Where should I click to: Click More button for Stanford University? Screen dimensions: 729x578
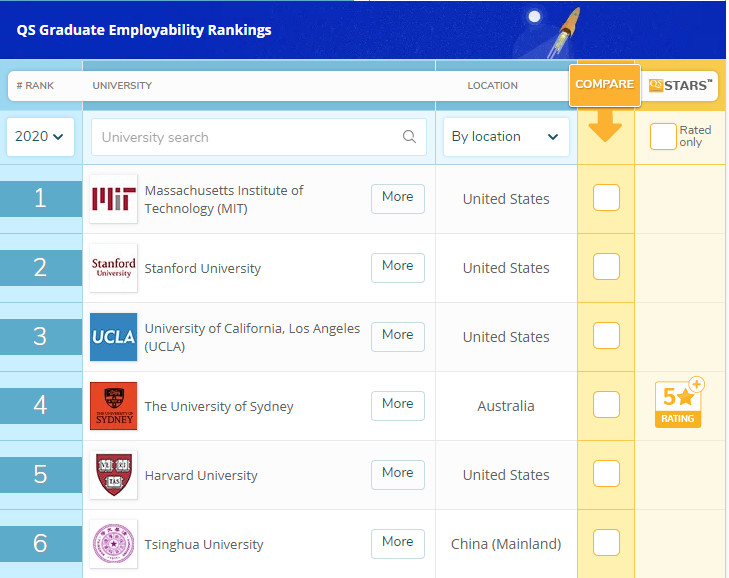click(x=397, y=267)
